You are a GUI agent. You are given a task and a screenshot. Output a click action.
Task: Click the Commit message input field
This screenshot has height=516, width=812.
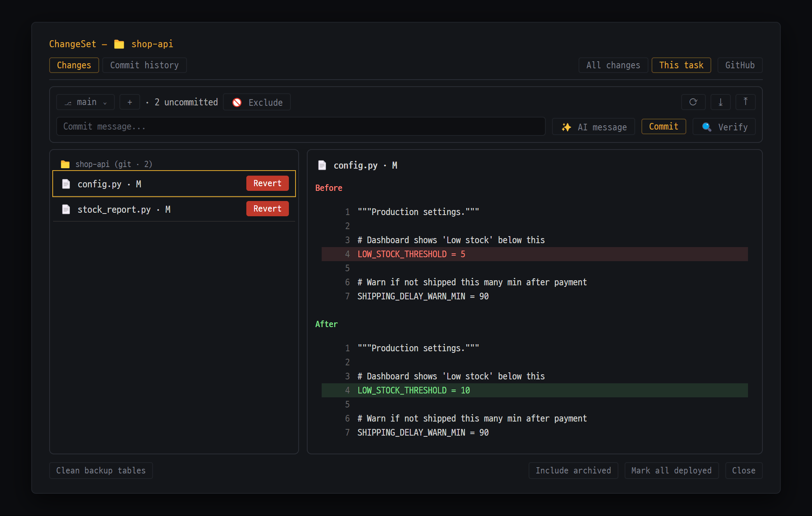301,126
